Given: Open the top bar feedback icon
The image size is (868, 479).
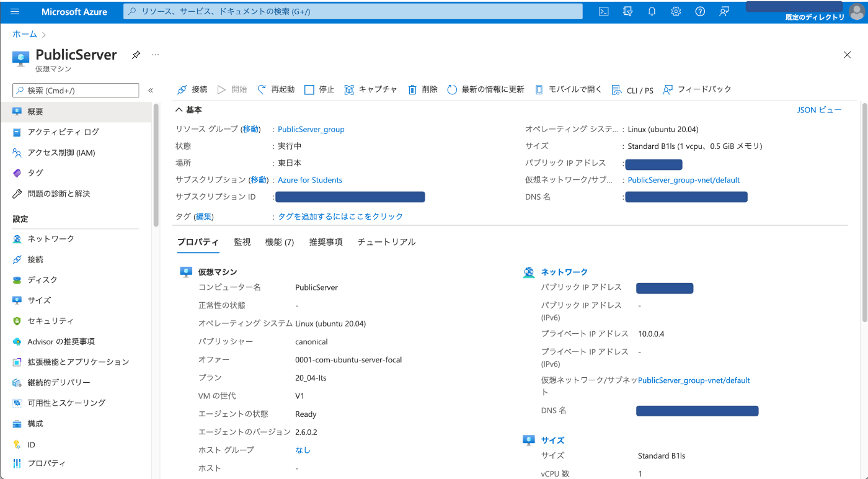Looking at the screenshot, I should 724,12.
